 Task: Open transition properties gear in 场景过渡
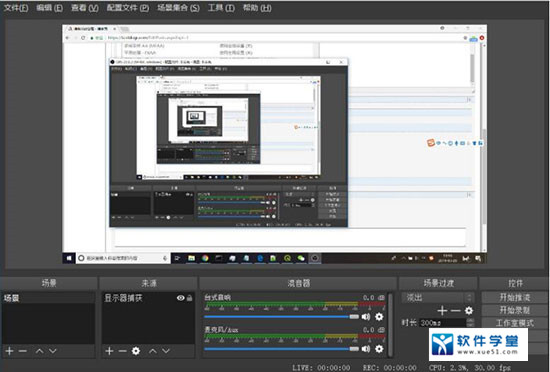click(x=469, y=311)
